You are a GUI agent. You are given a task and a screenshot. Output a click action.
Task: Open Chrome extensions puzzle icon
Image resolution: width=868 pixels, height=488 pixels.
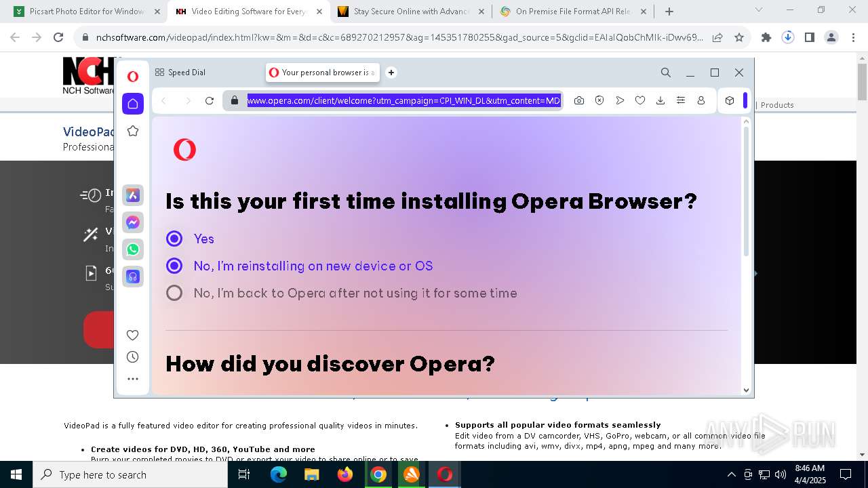point(766,38)
